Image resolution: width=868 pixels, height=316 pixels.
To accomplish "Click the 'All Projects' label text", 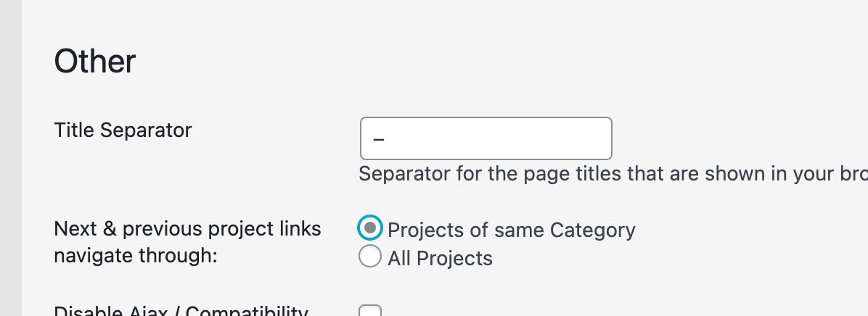I will coord(440,258).
